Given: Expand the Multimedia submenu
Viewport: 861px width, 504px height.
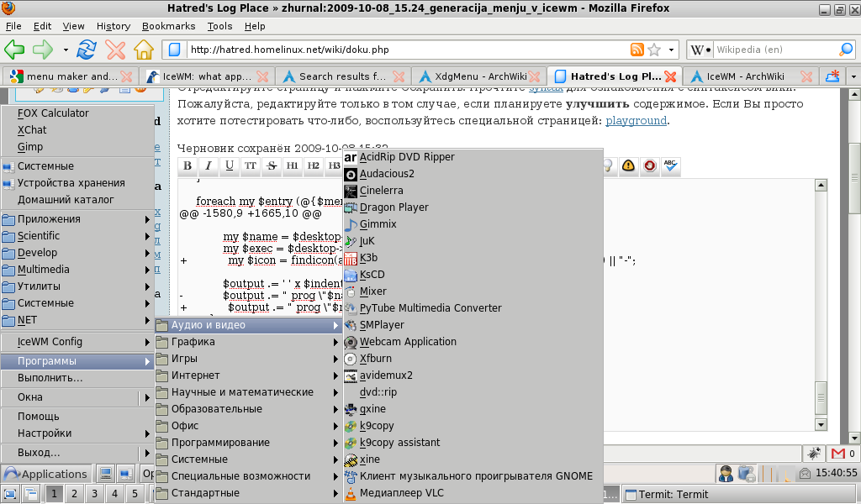Looking at the screenshot, I should click(77, 270).
